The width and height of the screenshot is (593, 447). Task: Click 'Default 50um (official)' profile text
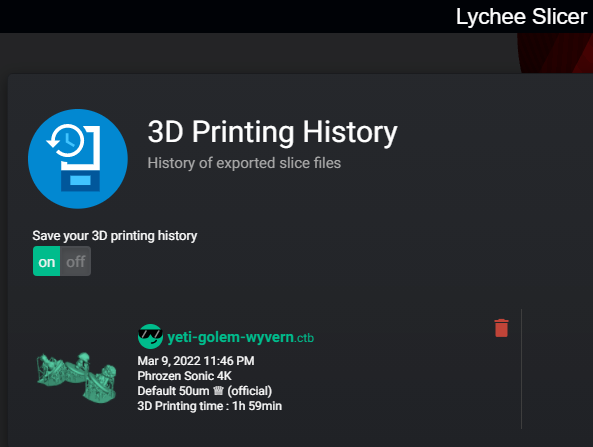tap(205, 391)
